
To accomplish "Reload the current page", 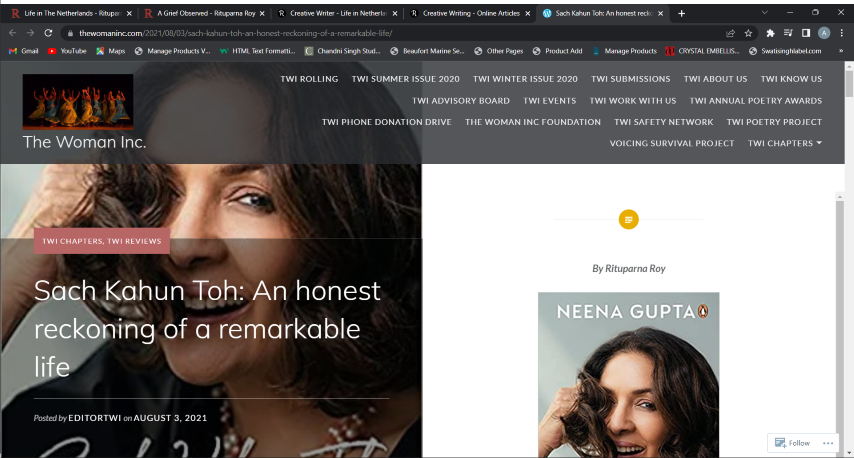I will coord(48,33).
